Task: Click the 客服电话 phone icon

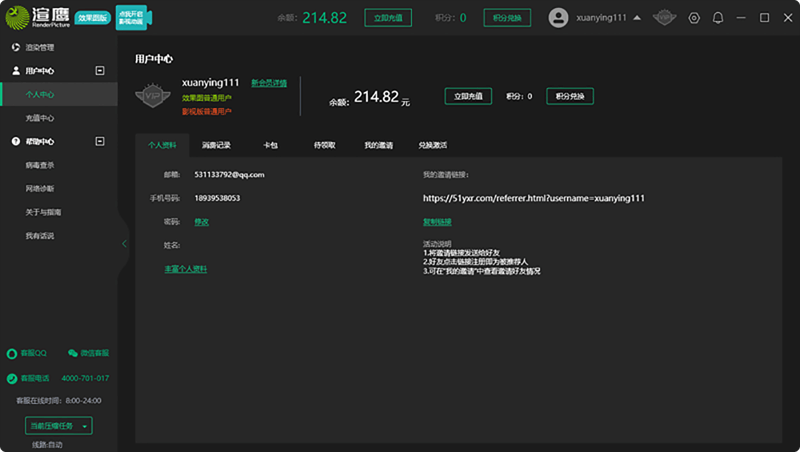Action: pyautogui.click(x=12, y=378)
